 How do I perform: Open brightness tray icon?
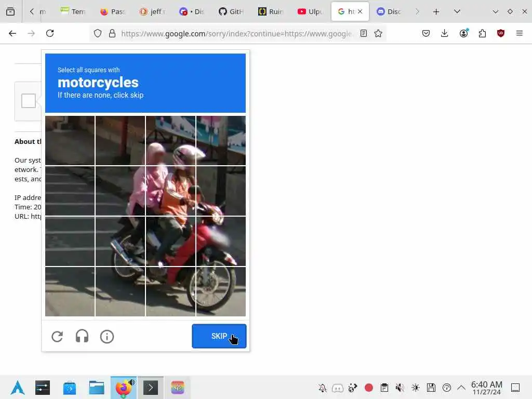[415, 388]
